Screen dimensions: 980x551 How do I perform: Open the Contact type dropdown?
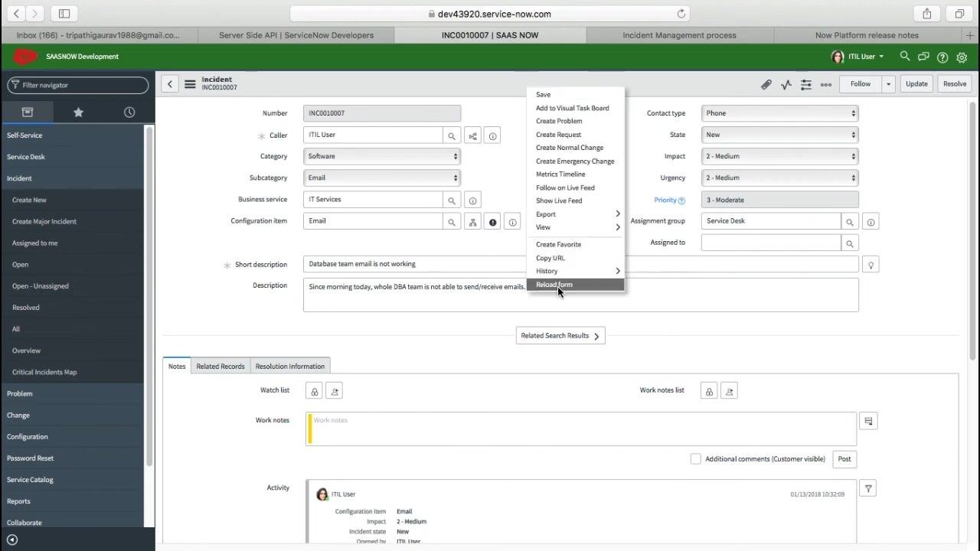779,113
